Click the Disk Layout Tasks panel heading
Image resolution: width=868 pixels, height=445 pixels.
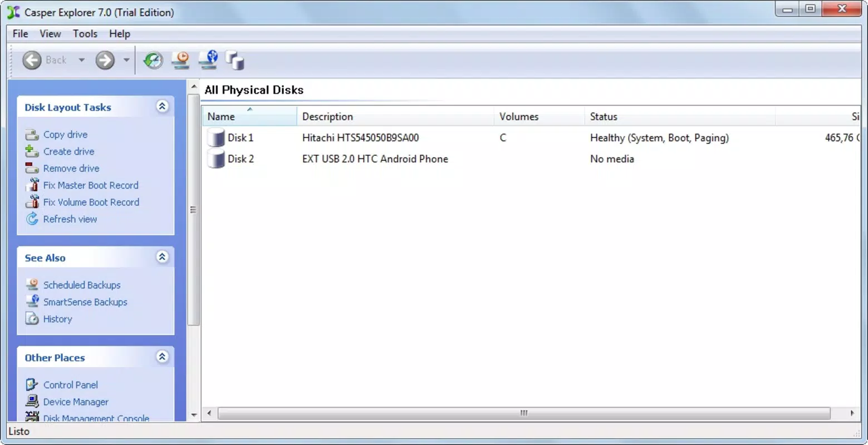(x=68, y=107)
